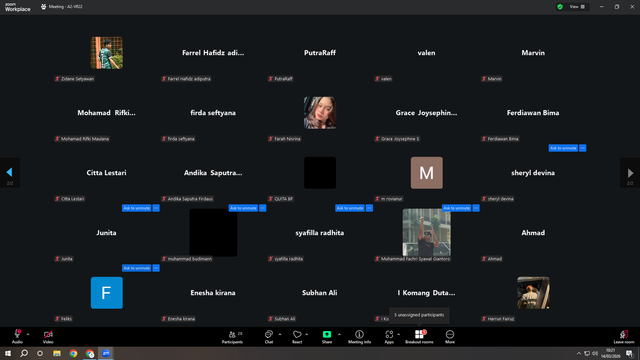
Task: Click muted mic icon beside Enesha kirana label
Action: coord(164,319)
